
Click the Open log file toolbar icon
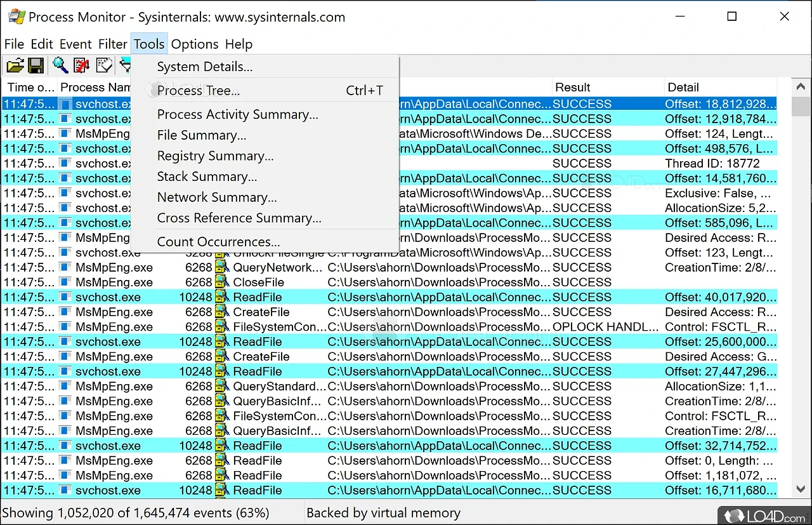tap(15, 65)
